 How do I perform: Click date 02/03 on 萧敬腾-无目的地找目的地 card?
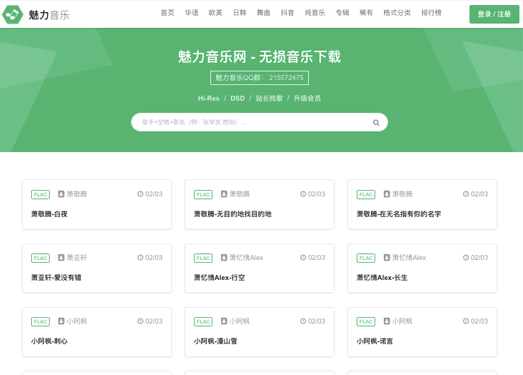coord(316,194)
